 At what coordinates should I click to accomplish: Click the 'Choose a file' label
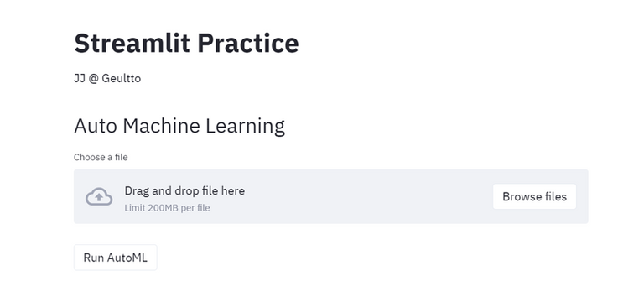pyautogui.click(x=101, y=158)
